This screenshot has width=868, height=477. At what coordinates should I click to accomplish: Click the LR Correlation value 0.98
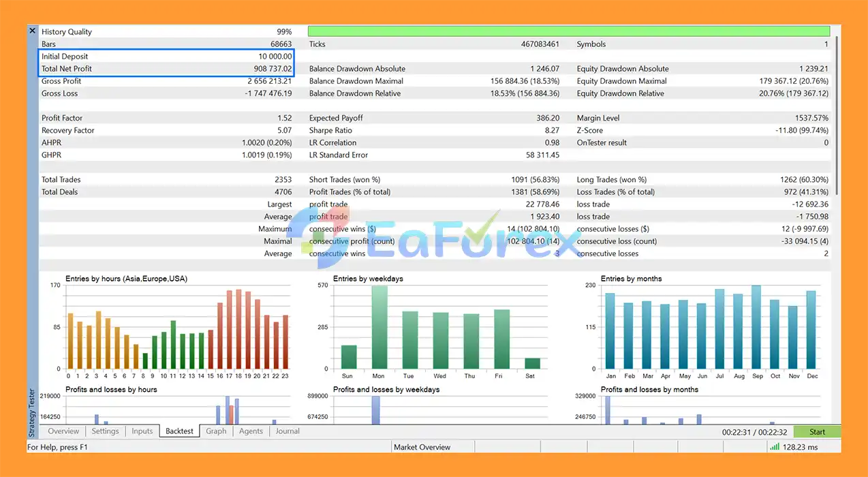click(x=552, y=142)
